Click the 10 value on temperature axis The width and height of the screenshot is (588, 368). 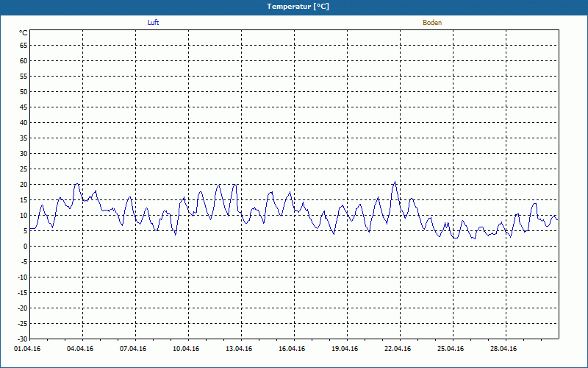[24, 216]
